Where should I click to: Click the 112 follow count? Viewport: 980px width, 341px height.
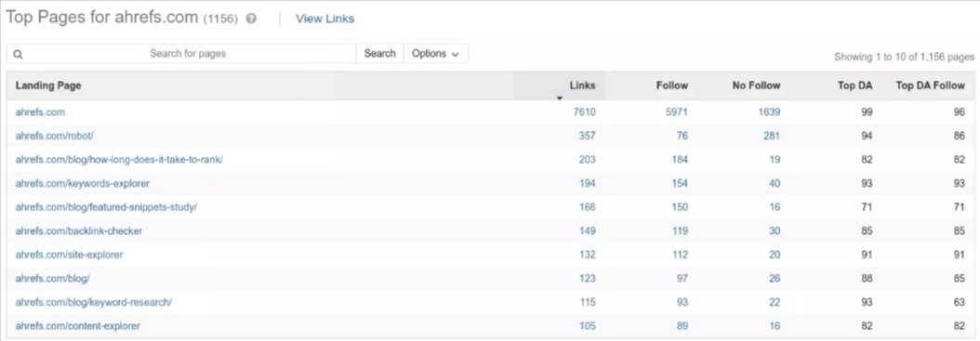679,255
